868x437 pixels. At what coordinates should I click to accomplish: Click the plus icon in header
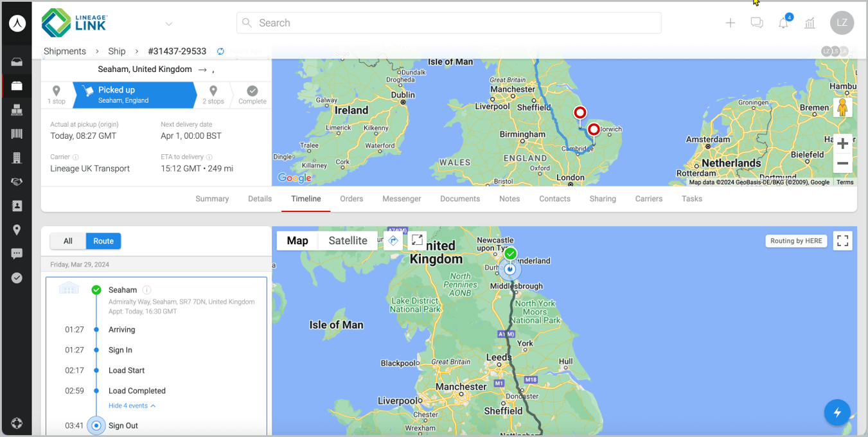point(731,23)
